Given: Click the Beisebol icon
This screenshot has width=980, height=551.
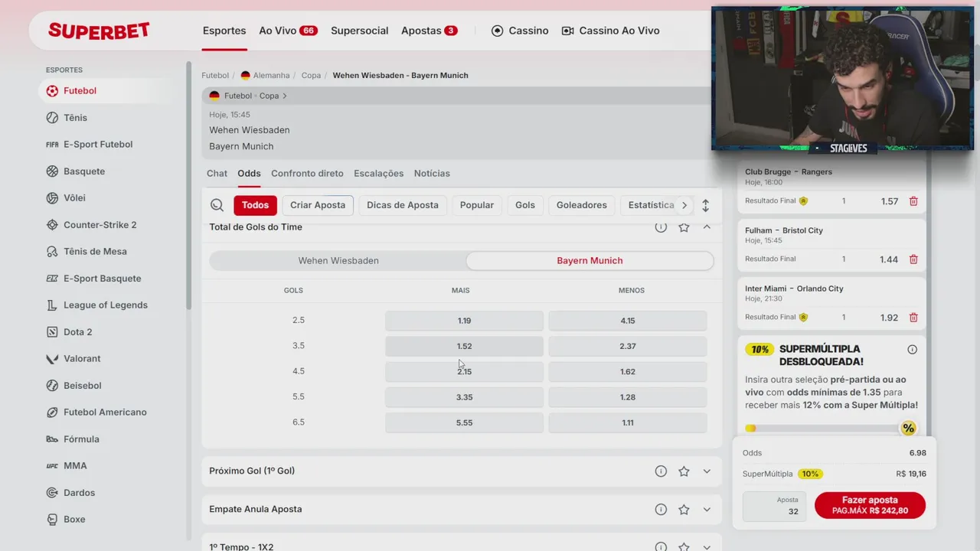Looking at the screenshot, I should 52,386.
